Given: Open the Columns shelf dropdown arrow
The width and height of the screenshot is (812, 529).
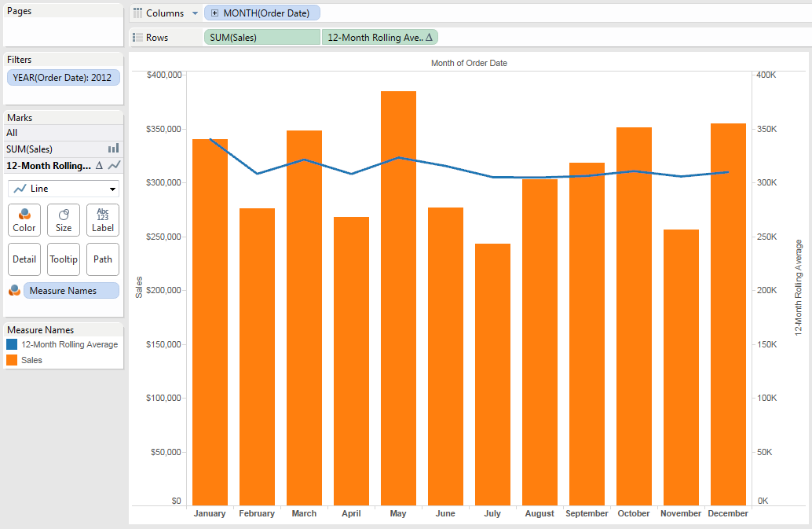Looking at the screenshot, I should 196,13.
